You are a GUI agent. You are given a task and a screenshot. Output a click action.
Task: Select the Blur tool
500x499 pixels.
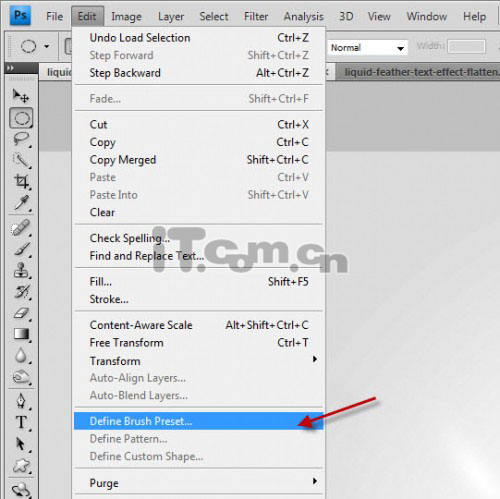click(x=21, y=355)
